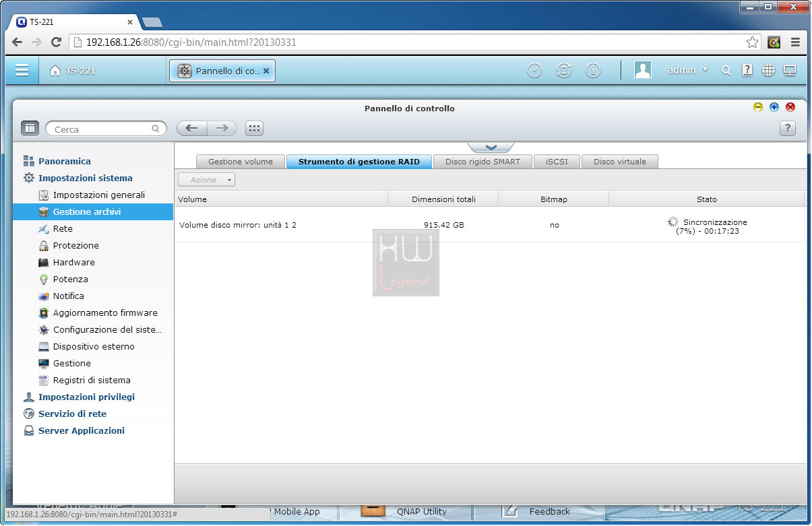Open the QTS search magnifier icon

[726, 70]
